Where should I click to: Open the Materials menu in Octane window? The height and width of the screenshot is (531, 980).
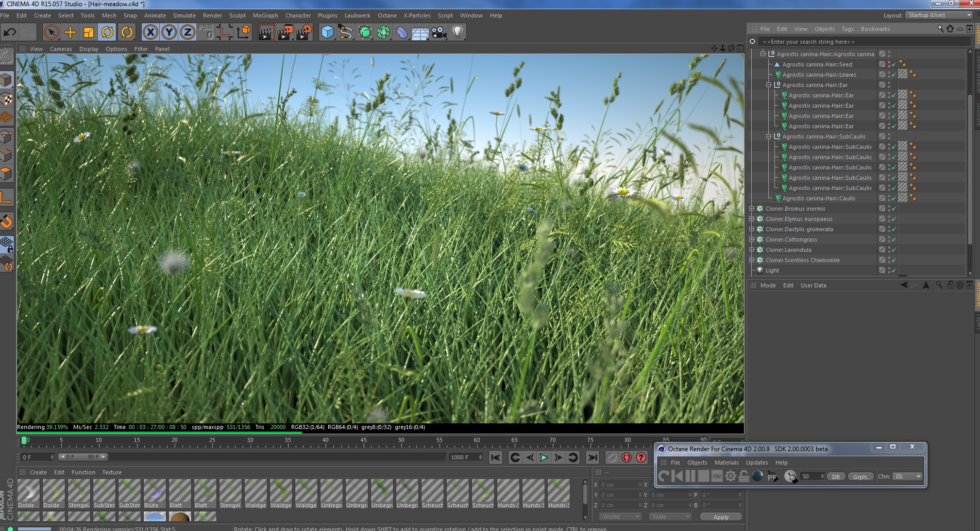(726, 463)
